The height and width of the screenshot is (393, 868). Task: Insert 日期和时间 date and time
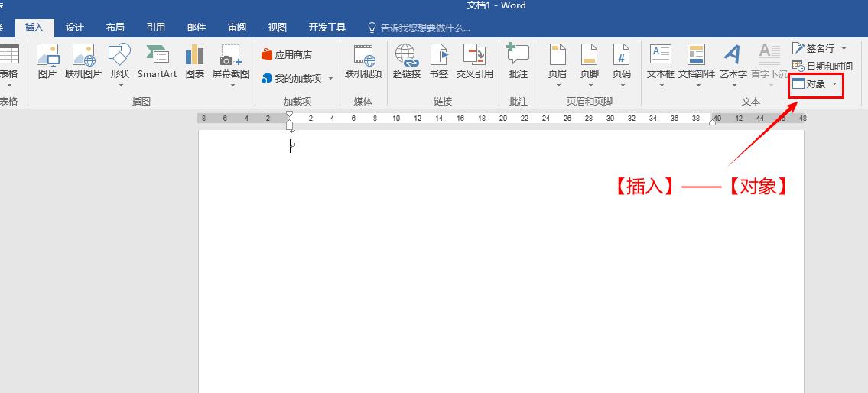823,67
